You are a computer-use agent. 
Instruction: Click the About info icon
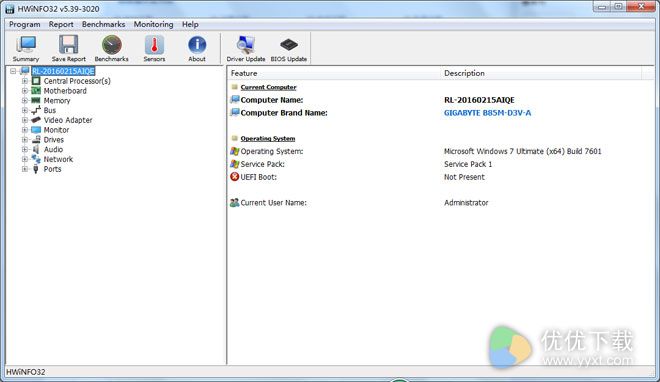[x=197, y=45]
